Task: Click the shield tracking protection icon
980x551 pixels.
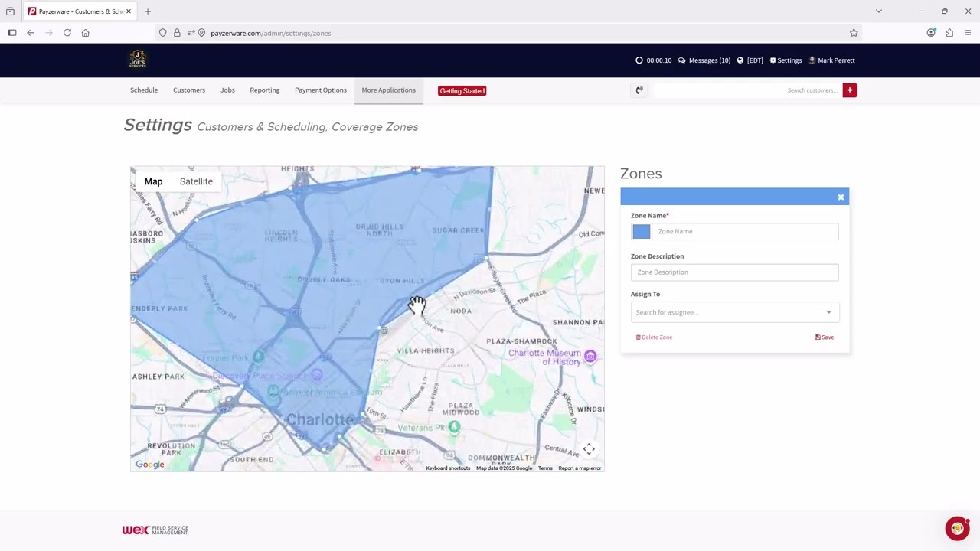Action: coord(163,33)
